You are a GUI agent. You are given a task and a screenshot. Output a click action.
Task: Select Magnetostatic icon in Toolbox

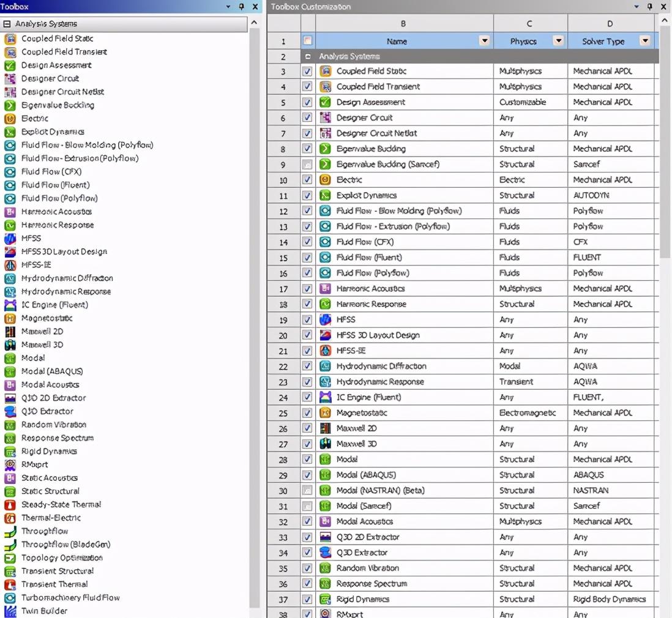10,318
